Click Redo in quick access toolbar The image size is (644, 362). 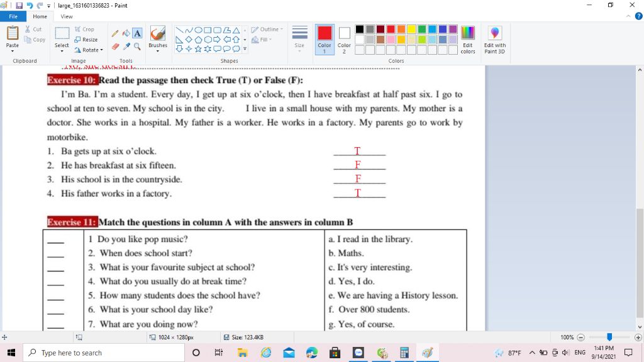click(x=40, y=5)
